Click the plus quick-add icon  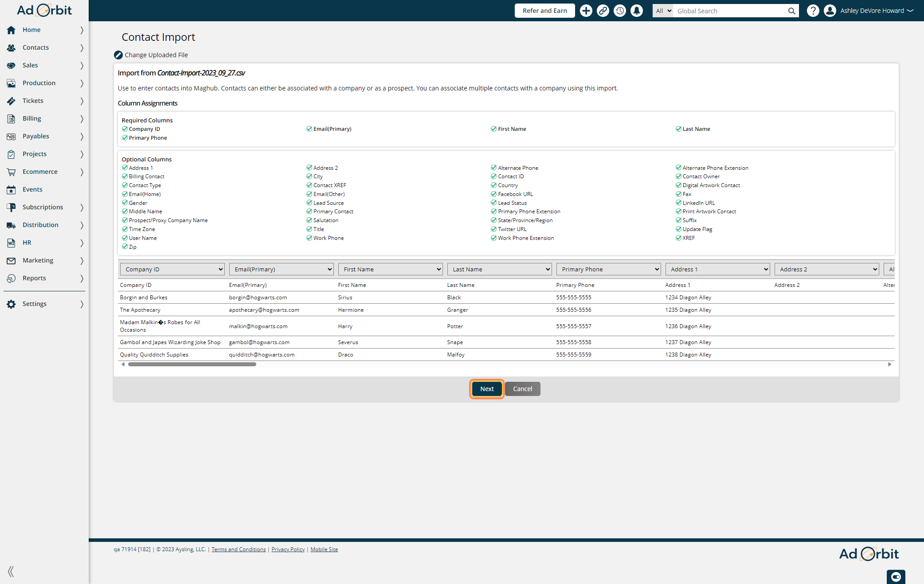(586, 11)
